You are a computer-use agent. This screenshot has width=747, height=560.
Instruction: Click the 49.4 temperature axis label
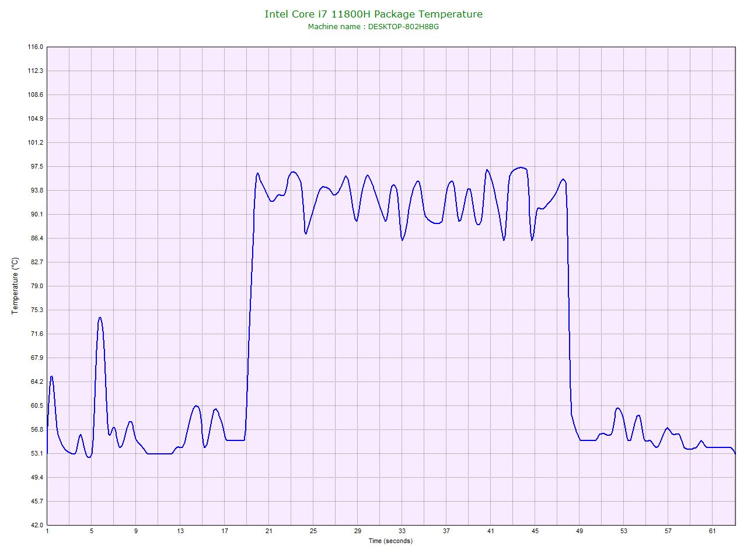click(37, 477)
